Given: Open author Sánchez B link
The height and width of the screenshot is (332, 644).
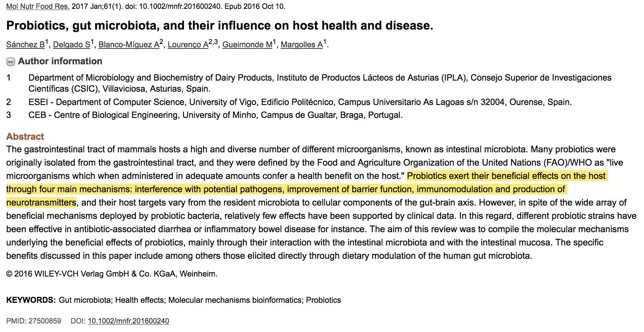Looking at the screenshot, I should click(25, 45).
